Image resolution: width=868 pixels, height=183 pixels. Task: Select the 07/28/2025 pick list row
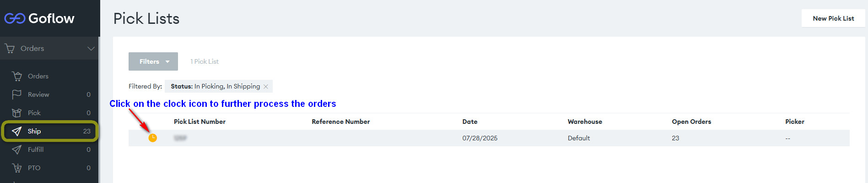[489, 138]
